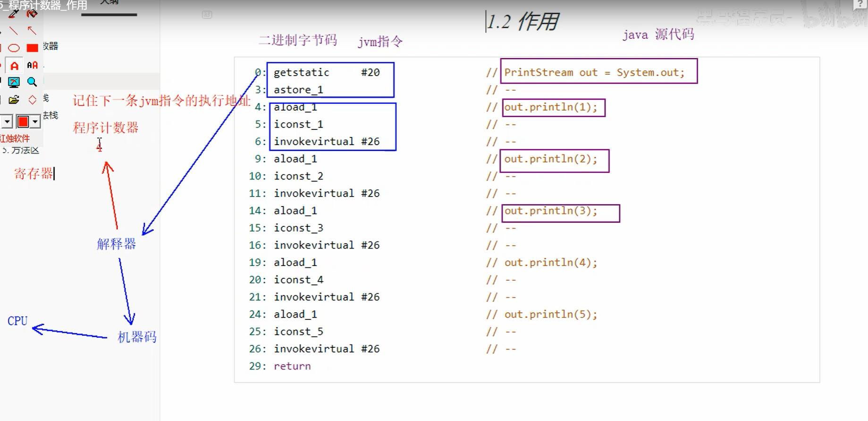868x421 pixels.
Task: Click the aload_1 instruction at line 9
Action: pyautogui.click(x=295, y=159)
